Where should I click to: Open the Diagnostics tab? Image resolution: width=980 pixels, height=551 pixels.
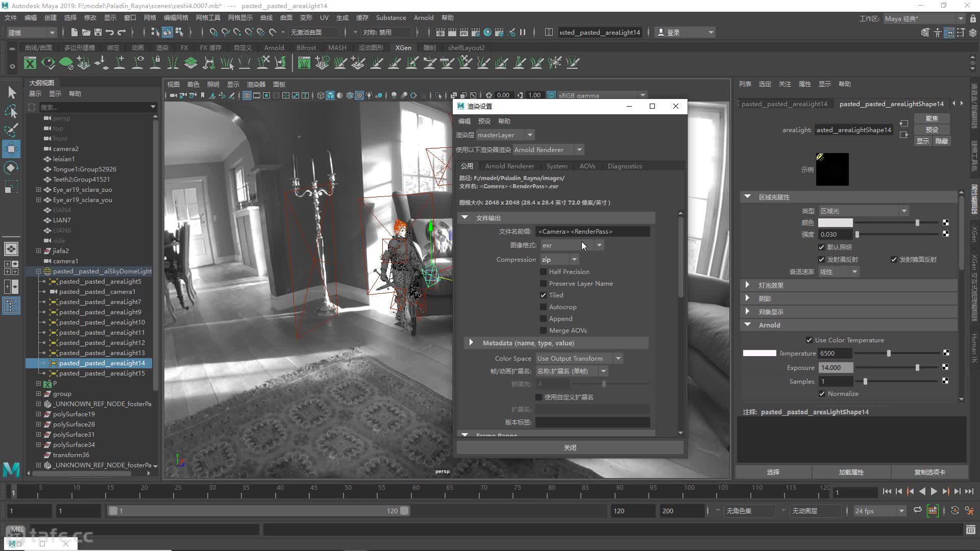(624, 166)
